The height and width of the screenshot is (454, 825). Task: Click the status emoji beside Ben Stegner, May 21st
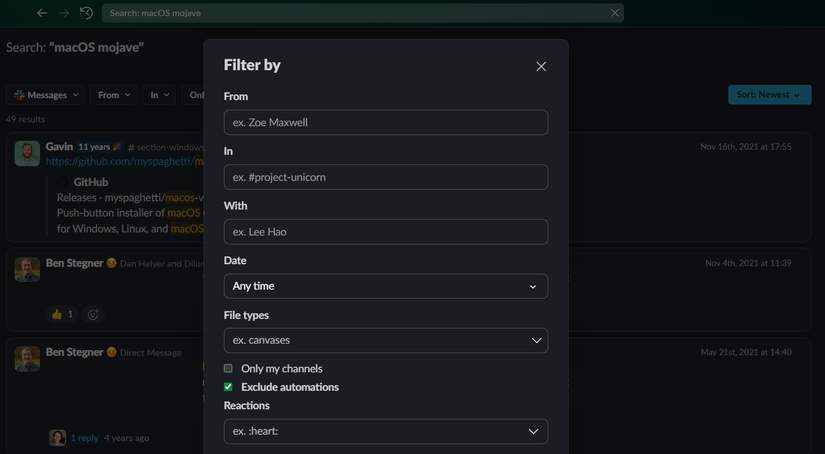tap(111, 352)
